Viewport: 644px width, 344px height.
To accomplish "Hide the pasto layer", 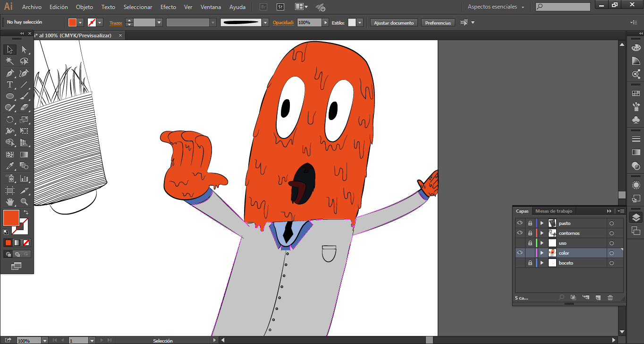I will tap(520, 223).
